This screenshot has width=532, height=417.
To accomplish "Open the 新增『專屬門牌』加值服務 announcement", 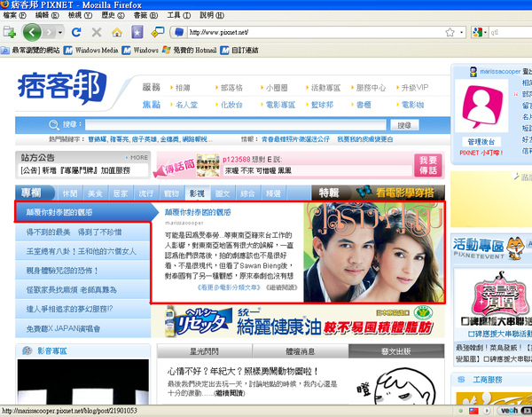I will pos(75,170).
